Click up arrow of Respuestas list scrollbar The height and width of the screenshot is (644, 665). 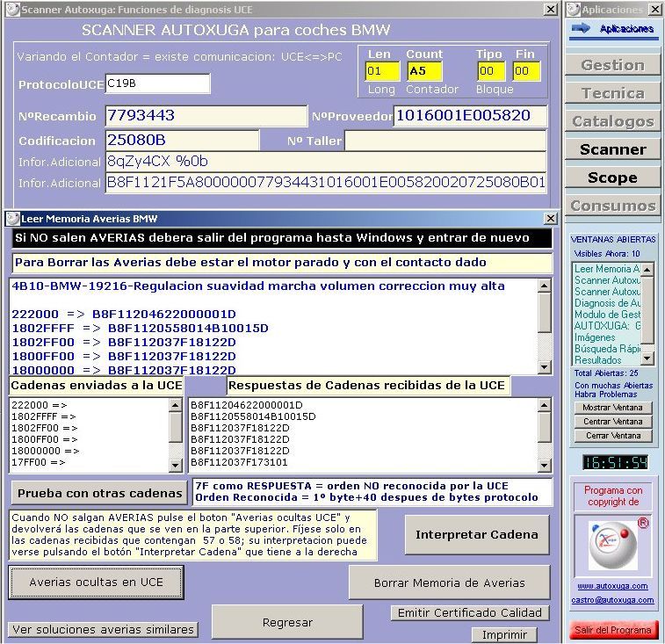[x=545, y=405]
